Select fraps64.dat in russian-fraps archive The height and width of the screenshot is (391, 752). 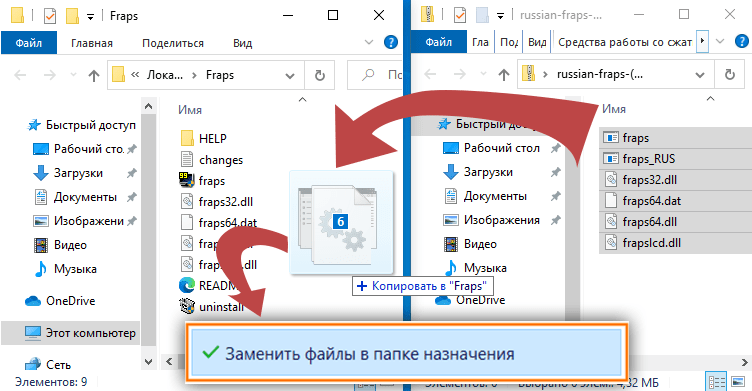point(676,201)
